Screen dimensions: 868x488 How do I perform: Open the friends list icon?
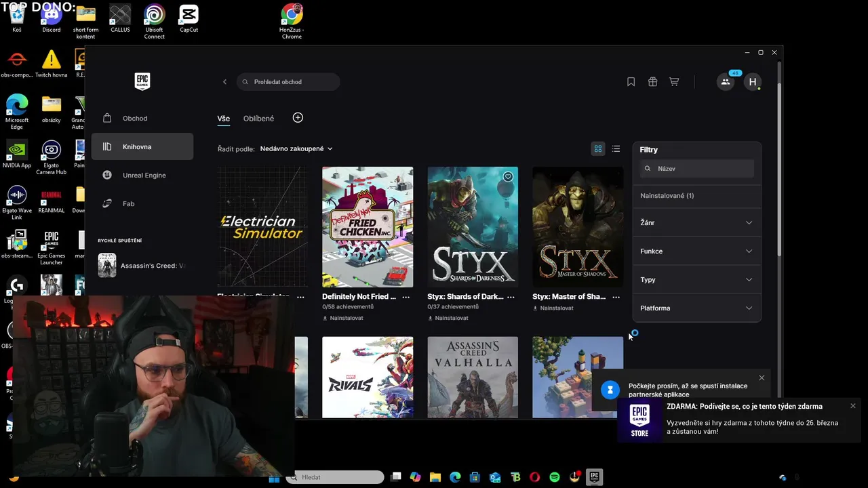point(726,82)
